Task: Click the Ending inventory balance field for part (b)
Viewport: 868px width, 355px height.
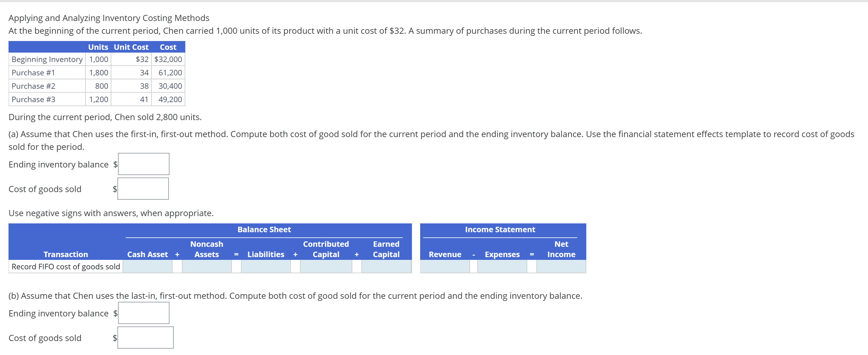Action: [143, 313]
